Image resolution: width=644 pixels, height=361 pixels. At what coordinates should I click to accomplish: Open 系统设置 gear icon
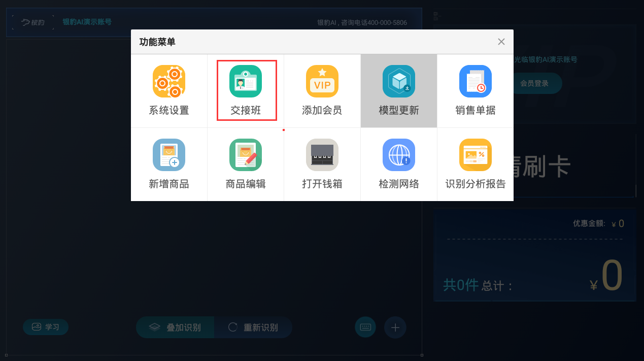pyautogui.click(x=169, y=81)
